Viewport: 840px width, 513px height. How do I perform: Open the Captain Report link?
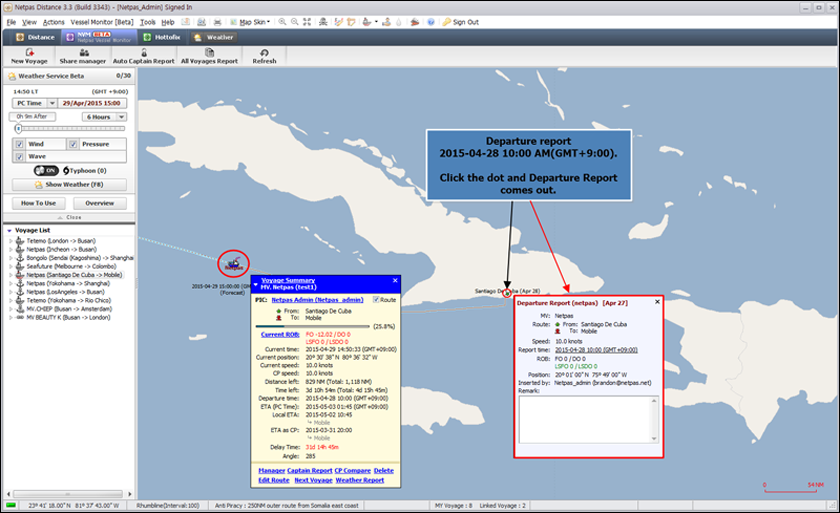click(310, 470)
